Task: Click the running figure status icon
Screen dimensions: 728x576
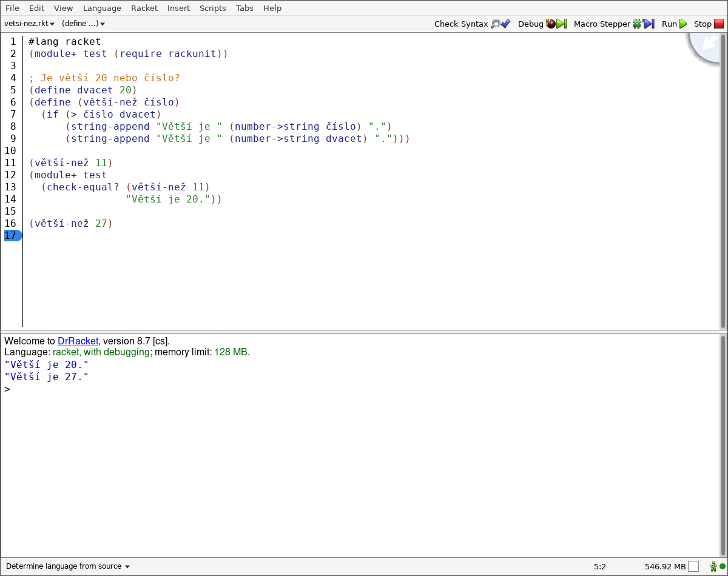Action: pos(713,566)
